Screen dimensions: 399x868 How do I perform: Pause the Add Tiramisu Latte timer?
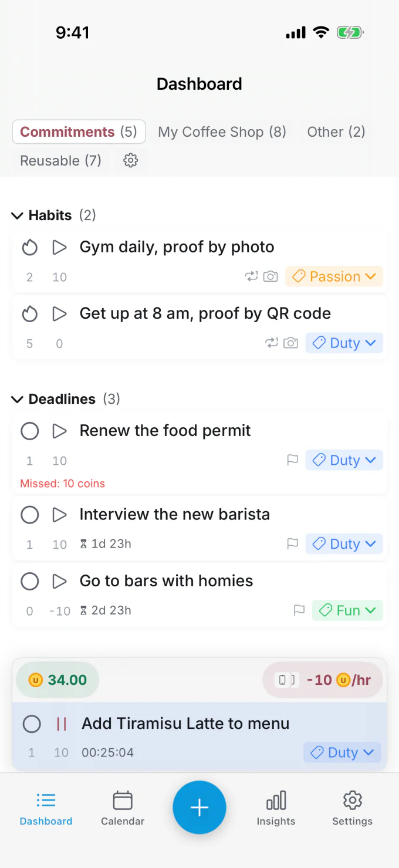pos(61,724)
